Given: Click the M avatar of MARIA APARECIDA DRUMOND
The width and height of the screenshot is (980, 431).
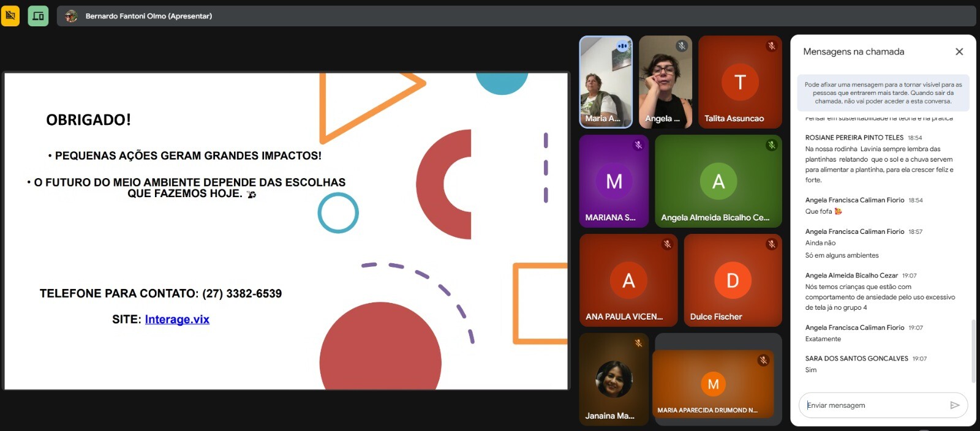Looking at the screenshot, I should pyautogui.click(x=713, y=384).
